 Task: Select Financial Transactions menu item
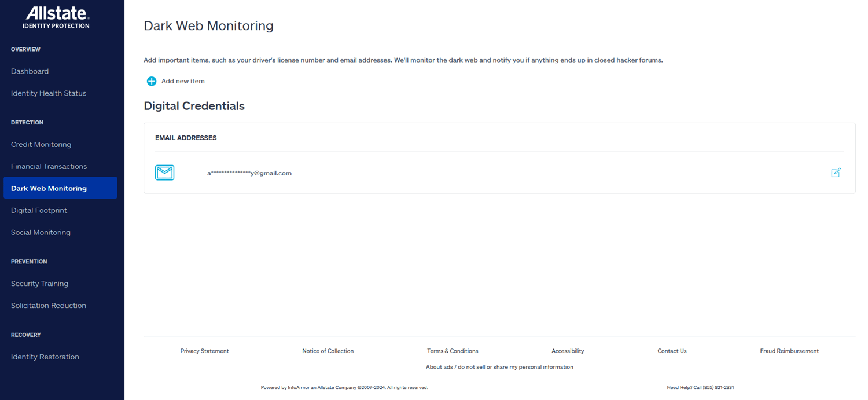point(49,167)
